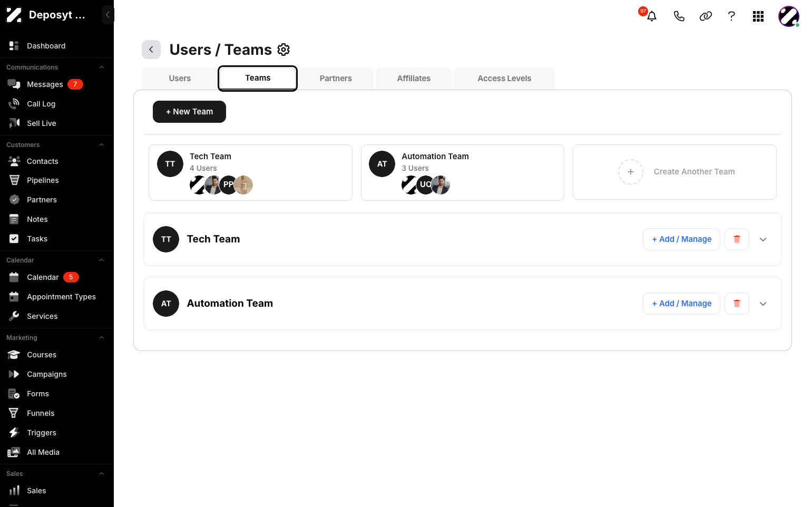Click the + New Team button

point(189,112)
